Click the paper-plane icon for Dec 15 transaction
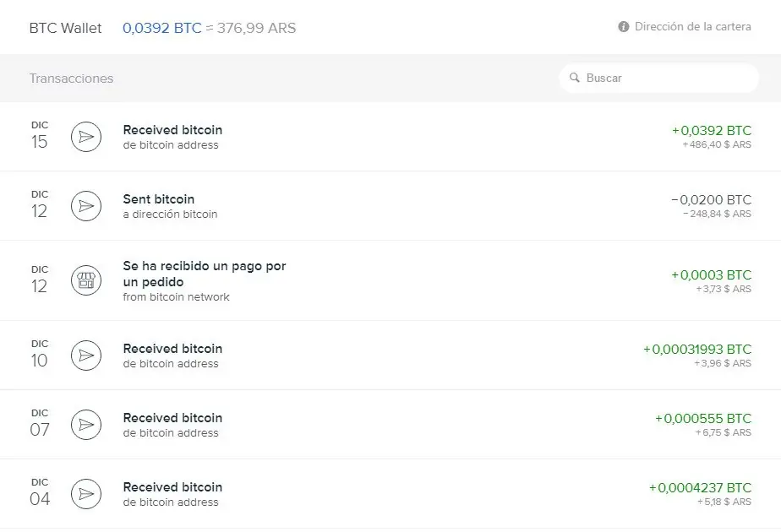 coord(86,137)
